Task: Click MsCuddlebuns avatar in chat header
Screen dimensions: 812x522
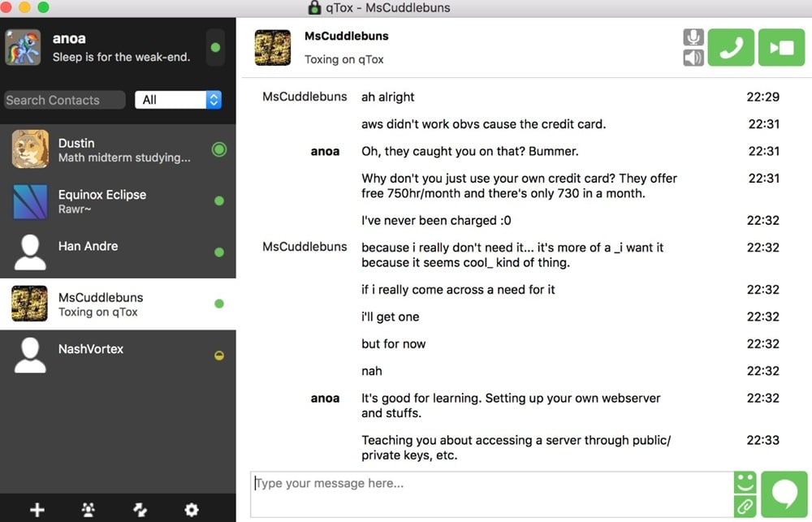Action: click(272, 48)
